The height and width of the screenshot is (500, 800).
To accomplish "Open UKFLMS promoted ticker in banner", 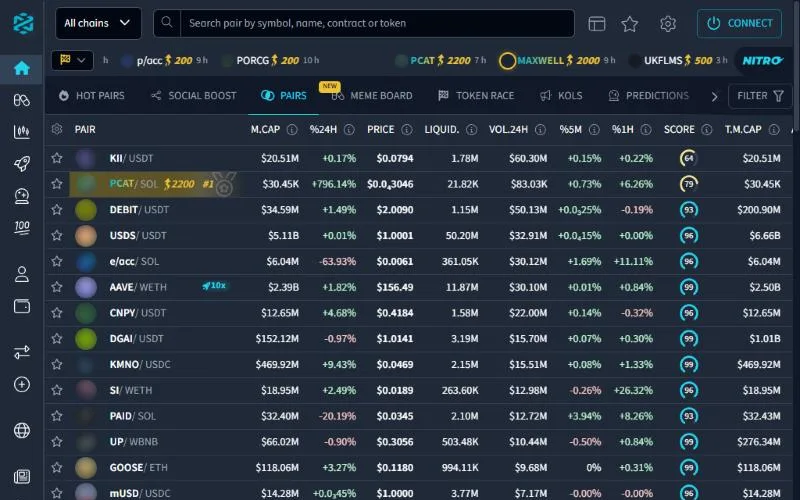I will click(x=678, y=60).
